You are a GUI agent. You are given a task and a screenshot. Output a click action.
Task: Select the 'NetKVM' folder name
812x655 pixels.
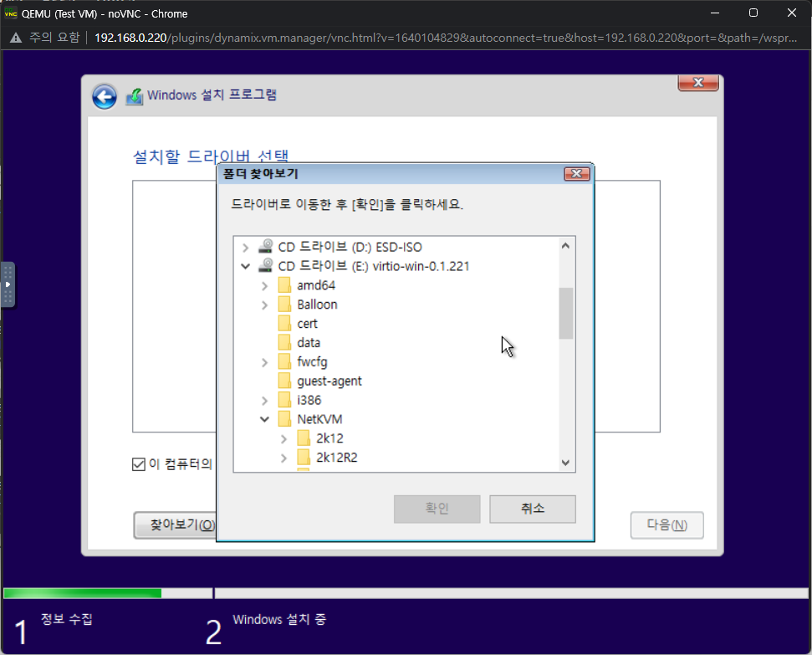pyautogui.click(x=319, y=419)
